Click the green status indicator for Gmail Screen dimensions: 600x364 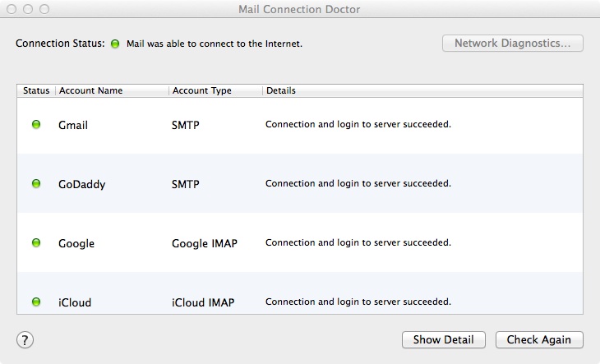pyautogui.click(x=36, y=125)
